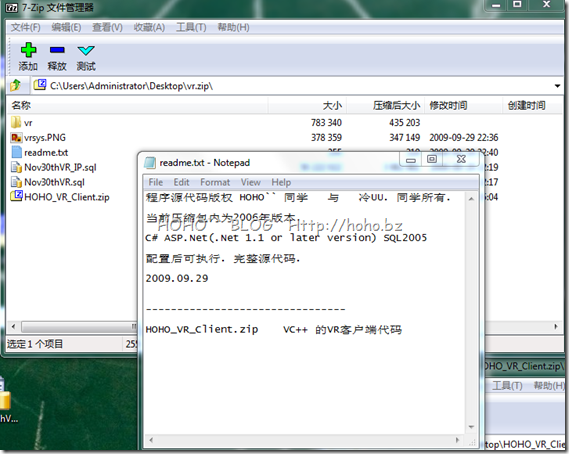This screenshot has width=569, height=454.
Task: Click modified date 2009-09-29 22:36
Action: coord(463,138)
